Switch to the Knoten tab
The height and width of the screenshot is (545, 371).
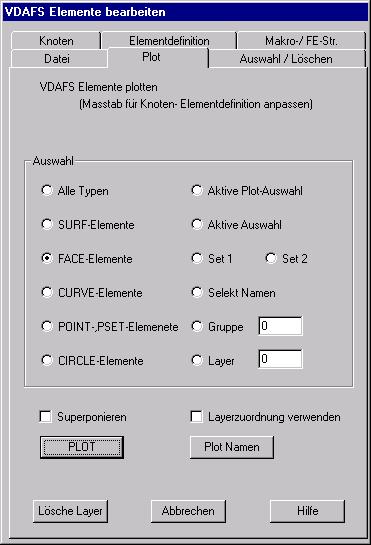coord(56,41)
